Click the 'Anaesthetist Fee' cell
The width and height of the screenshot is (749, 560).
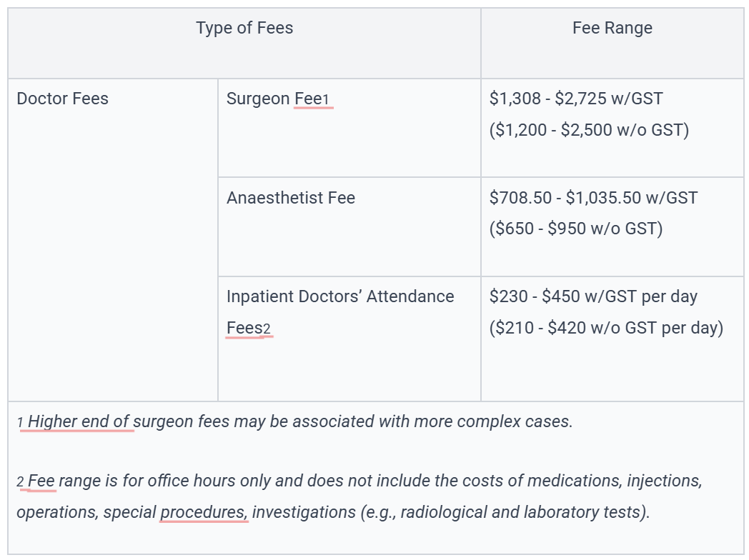coord(290,198)
